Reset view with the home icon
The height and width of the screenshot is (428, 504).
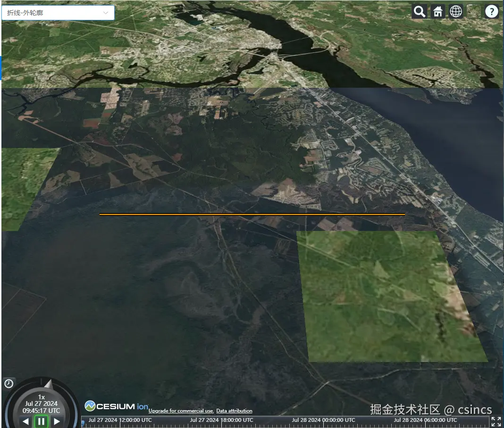click(x=437, y=12)
